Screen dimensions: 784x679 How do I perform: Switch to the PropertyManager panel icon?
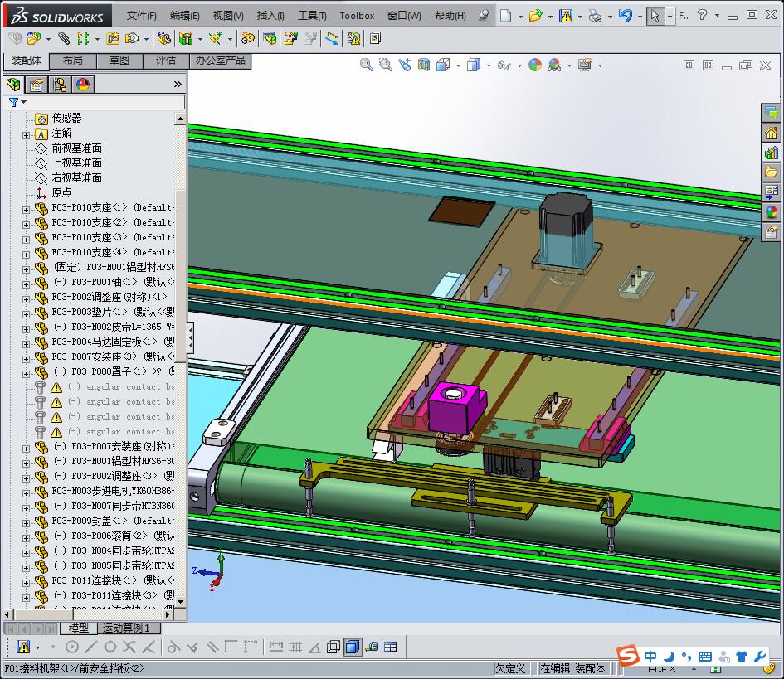click(37, 85)
